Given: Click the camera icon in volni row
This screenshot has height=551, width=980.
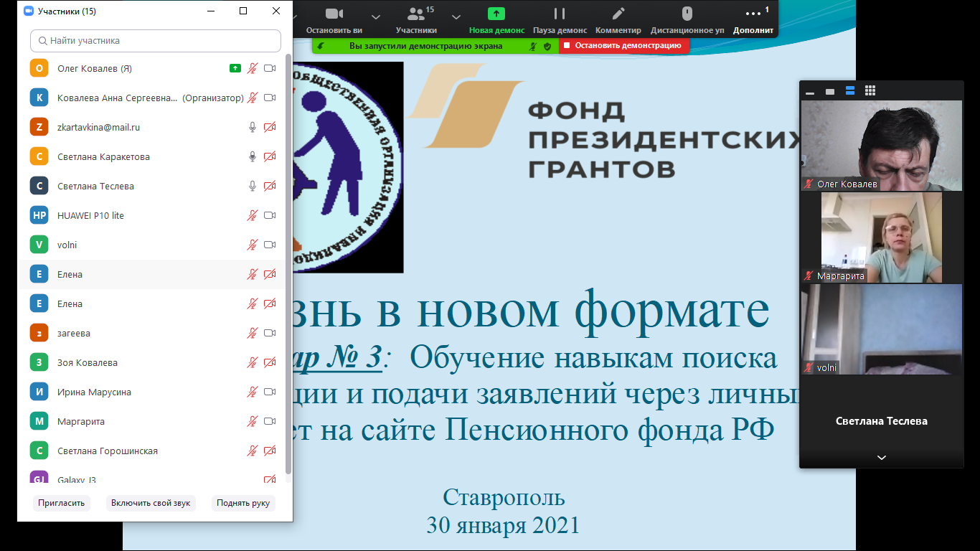Looking at the screenshot, I should tap(270, 245).
